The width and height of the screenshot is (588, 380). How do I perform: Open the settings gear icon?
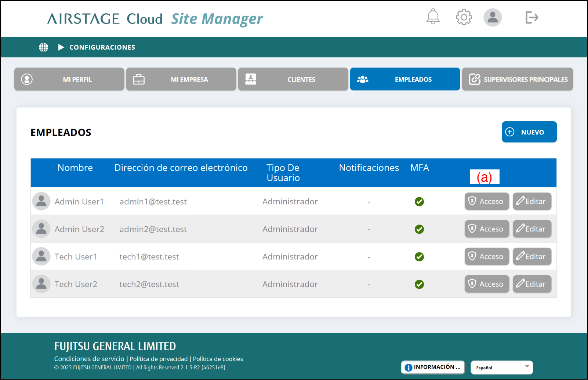pos(464,17)
